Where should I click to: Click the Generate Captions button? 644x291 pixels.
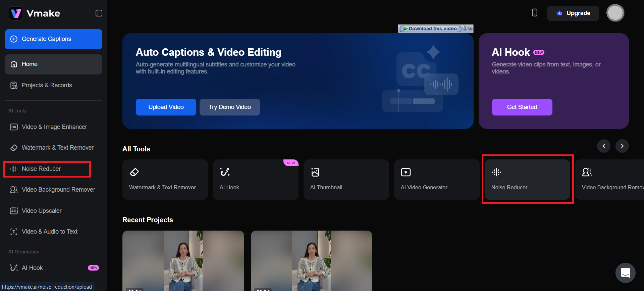(54, 39)
